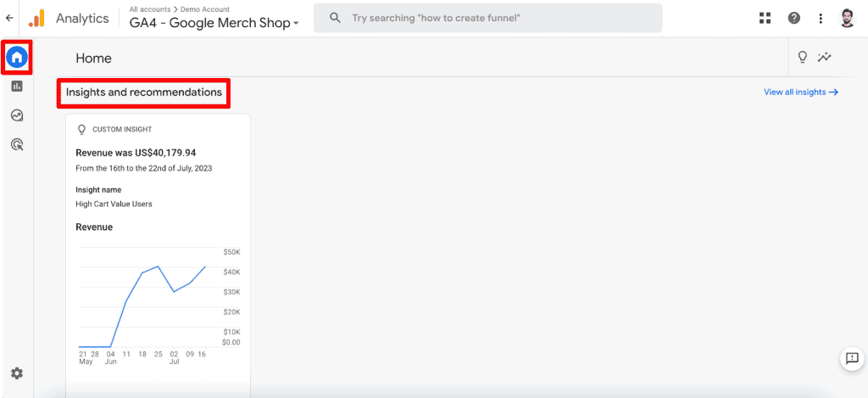Click the lightbulb icon on Custom Insight card

point(82,129)
